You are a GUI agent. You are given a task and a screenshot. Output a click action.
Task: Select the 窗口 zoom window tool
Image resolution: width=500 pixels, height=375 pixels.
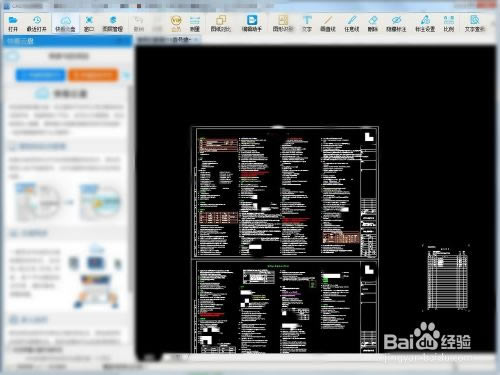click(x=89, y=23)
